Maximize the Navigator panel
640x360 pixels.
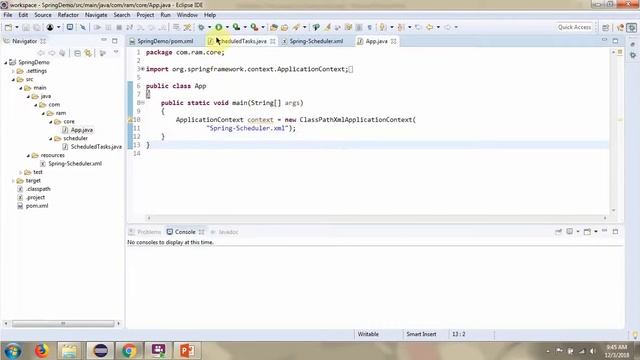(115, 41)
